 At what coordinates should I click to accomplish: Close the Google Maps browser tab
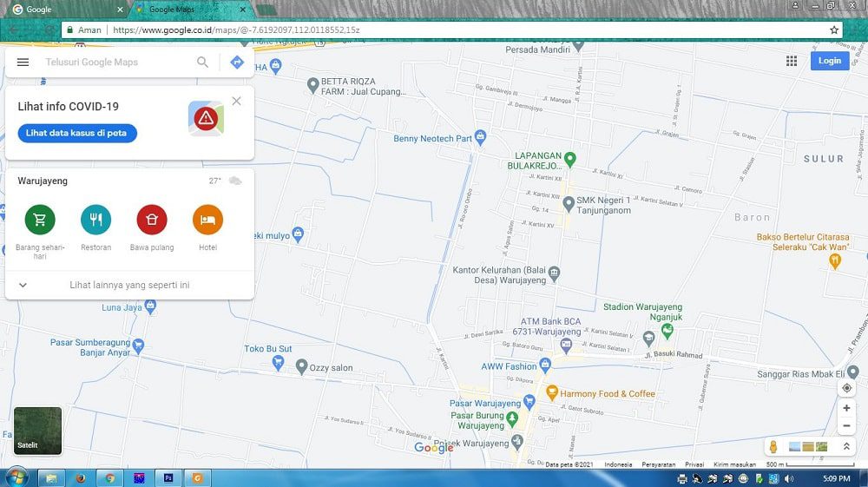(243, 10)
